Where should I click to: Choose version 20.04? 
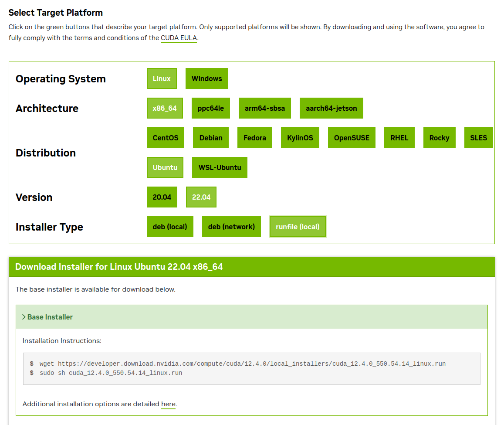click(162, 197)
